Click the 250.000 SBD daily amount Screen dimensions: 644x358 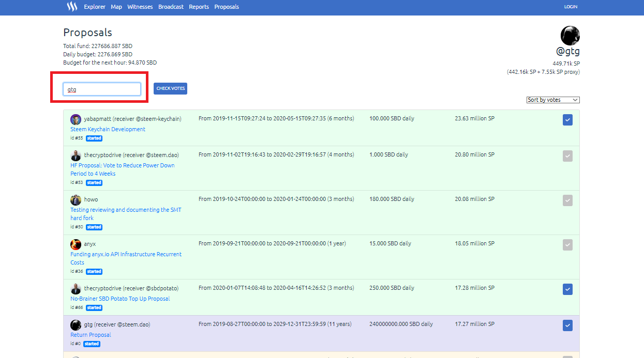tap(392, 288)
